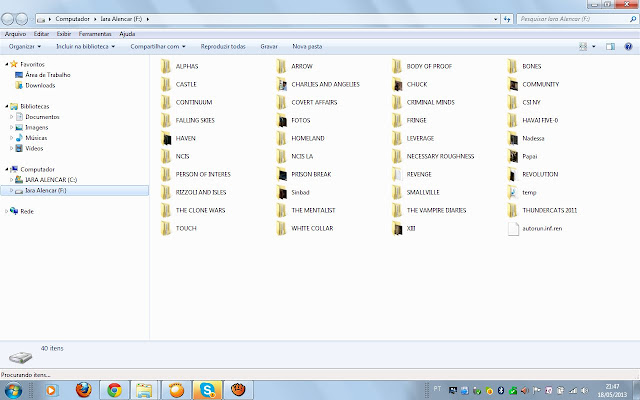Expand the Rede tree node
This screenshot has width=640, height=400.
click(x=7, y=211)
